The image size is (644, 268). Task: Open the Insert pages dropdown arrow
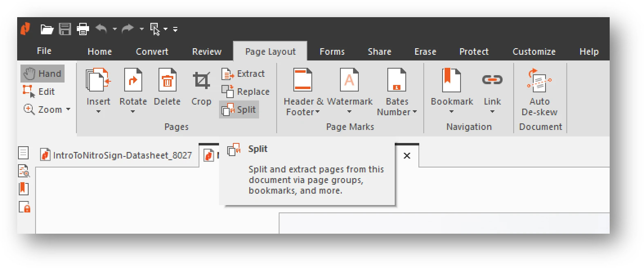pos(98,112)
